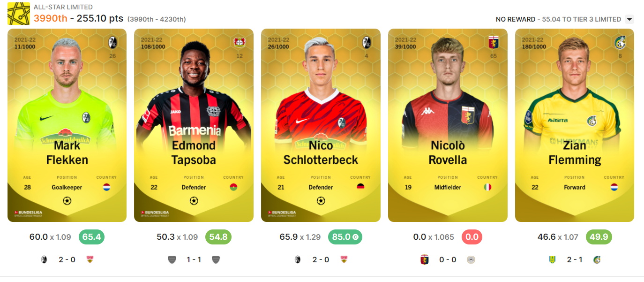Image resolution: width=644 pixels, height=282 pixels.
Task: Click the Stuttgart crest under Flekken's 2 - 0 score
Action: click(90, 259)
